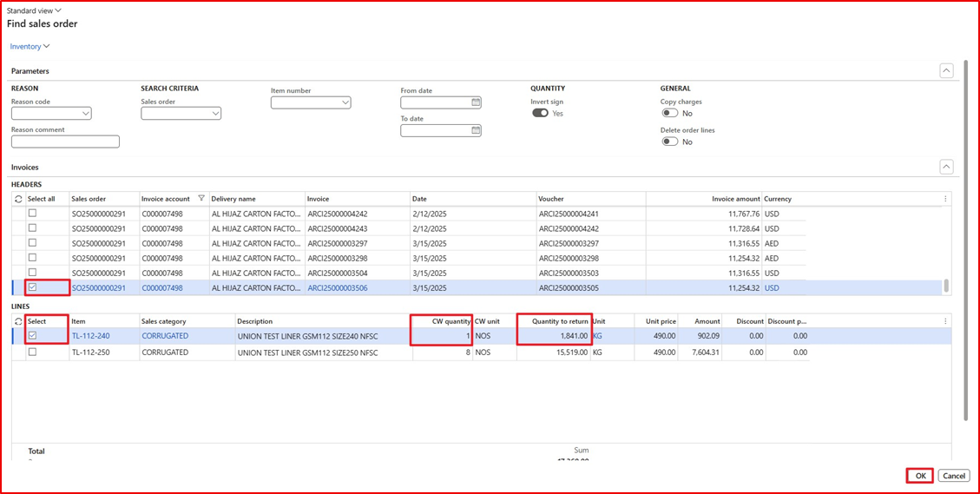980x494 pixels.
Task: Click the OK button
Action: click(x=919, y=476)
